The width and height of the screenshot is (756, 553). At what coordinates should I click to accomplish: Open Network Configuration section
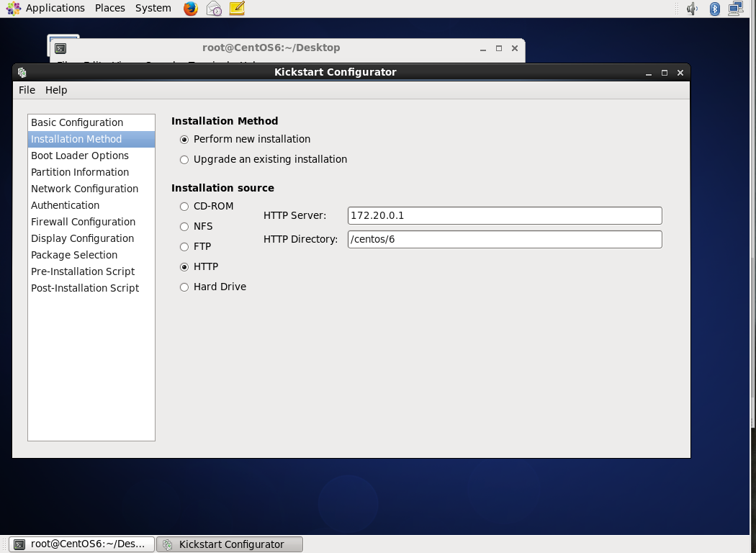(x=91, y=189)
